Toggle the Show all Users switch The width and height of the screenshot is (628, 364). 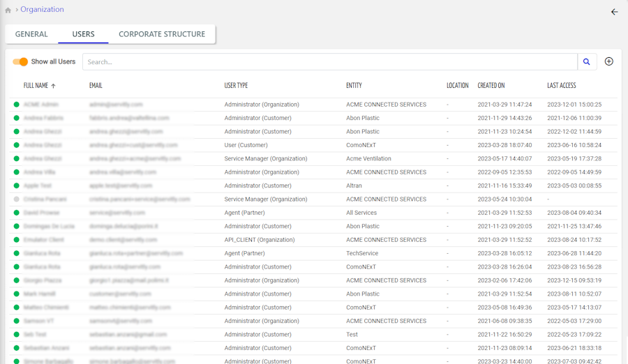(20, 62)
